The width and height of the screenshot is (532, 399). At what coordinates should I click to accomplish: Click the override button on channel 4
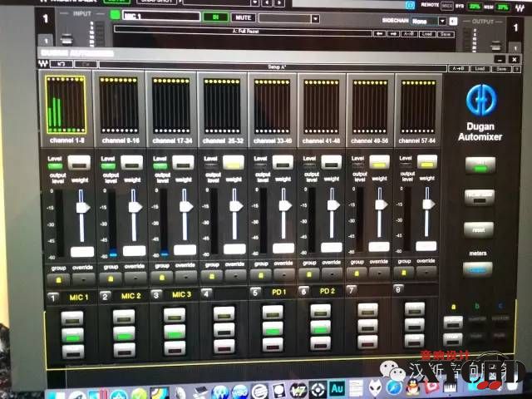tap(235, 276)
